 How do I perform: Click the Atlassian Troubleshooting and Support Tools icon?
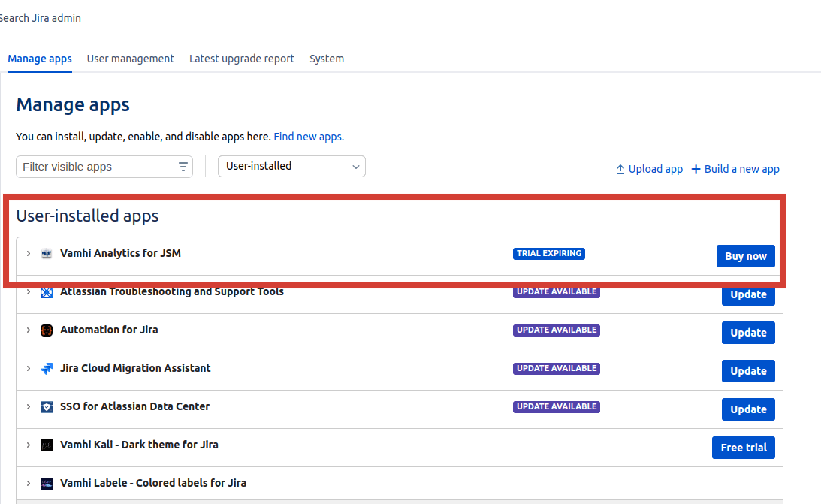[47, 292]
